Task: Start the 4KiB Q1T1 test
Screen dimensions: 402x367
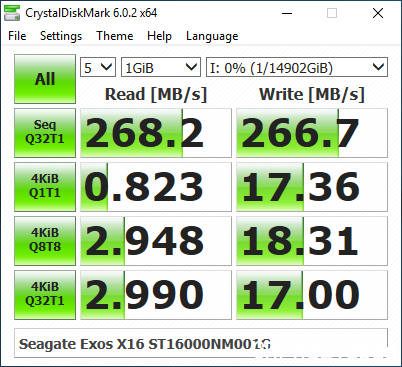Action: pos(45,187)
